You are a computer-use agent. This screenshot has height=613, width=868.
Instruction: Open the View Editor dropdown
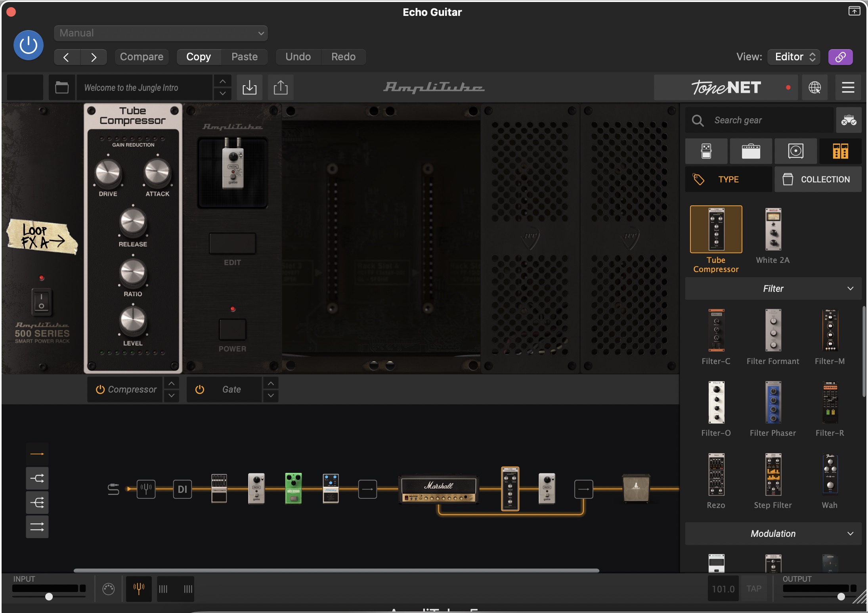[794, 57]
